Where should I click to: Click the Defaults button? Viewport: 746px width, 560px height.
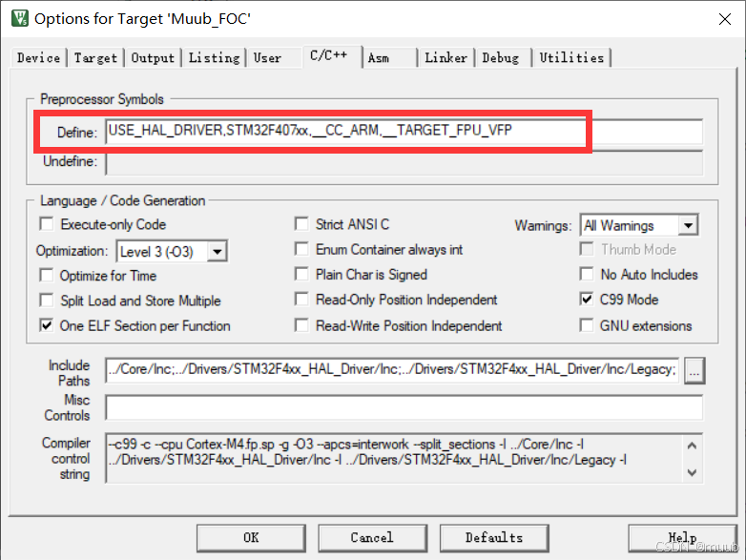494,538
